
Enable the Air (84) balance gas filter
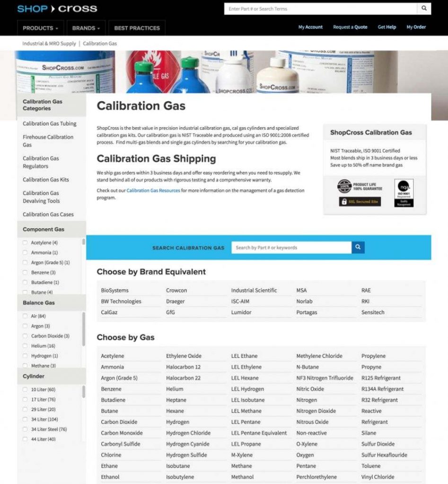[25, 316]
